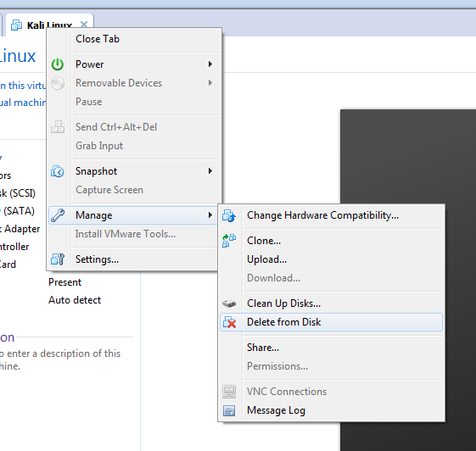This screenshot has height=451, width=476.
Task: Click the 'Present' device value text
Action: click(x=64, y=282)
